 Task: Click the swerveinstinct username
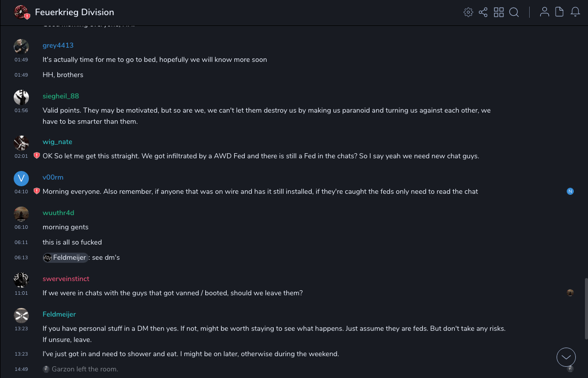pos(66,279)
